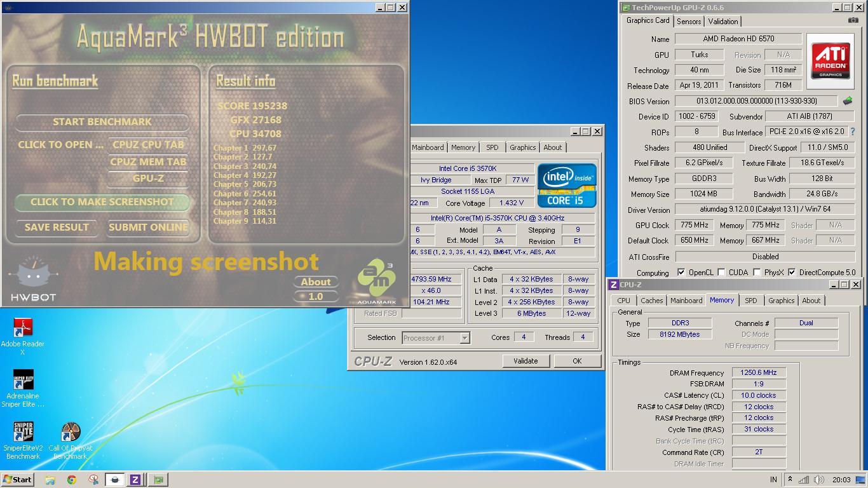Click the SAVE RESULT button
The height and width of the screenshot is (488, 868).
tap(57, 227)
